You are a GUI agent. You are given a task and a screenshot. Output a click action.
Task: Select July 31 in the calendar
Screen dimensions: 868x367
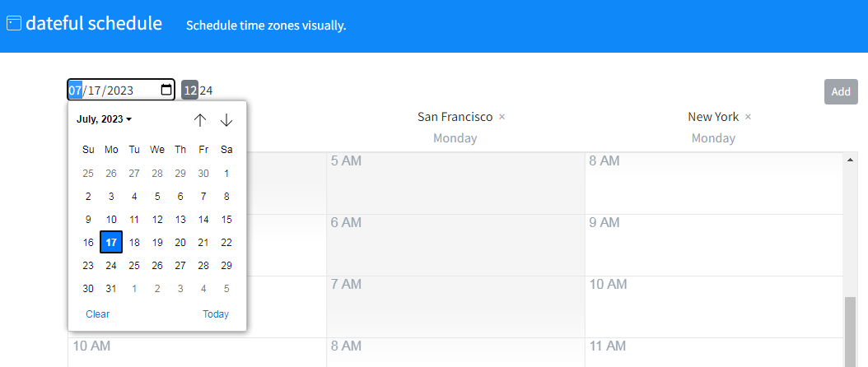pos(111,289)
